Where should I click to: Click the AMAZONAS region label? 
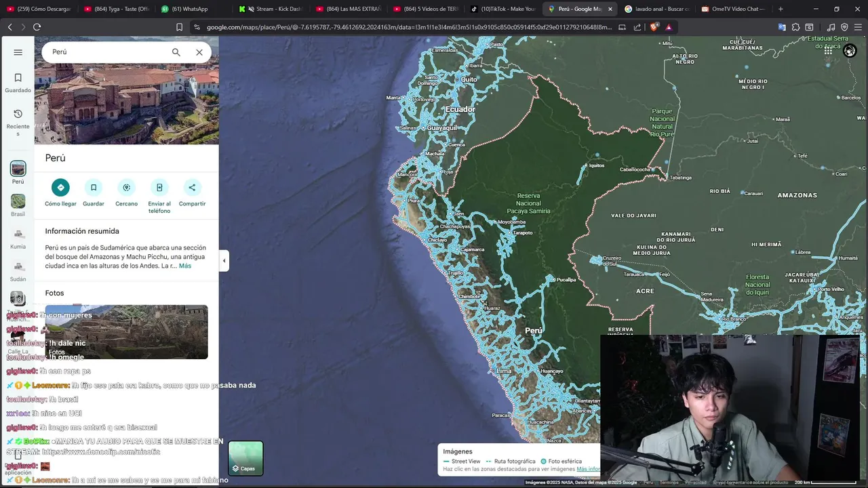[797, 195]
